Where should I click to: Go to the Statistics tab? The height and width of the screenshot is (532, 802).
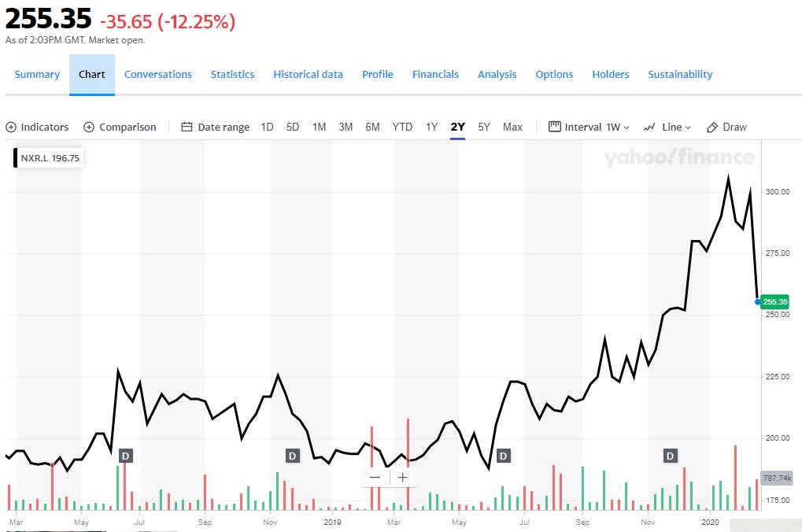coord(233,74)
